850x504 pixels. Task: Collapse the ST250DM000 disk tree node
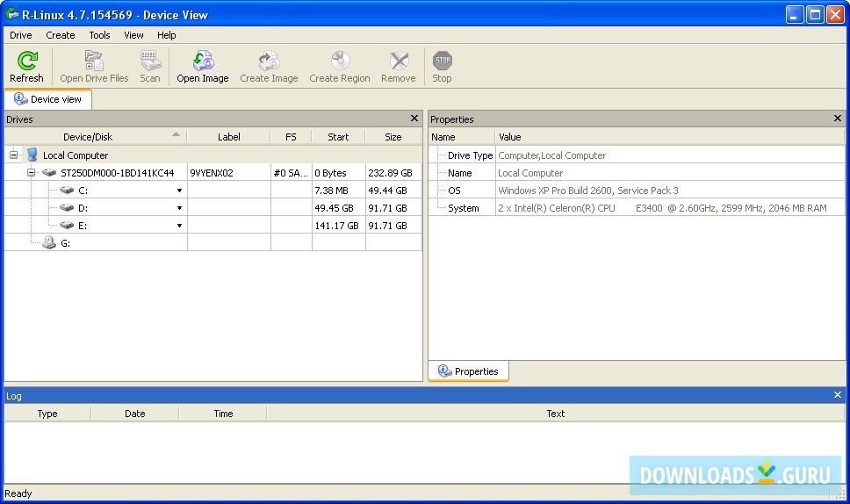(31, 173)
